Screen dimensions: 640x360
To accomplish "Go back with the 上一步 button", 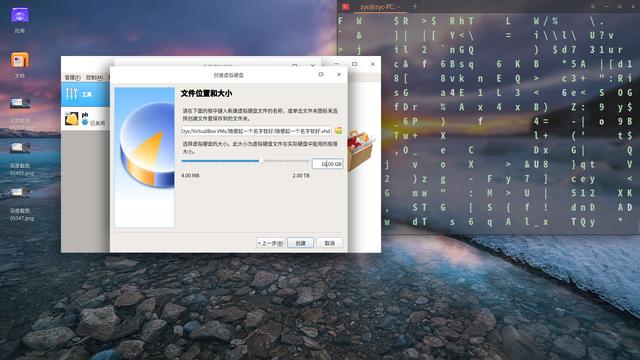I will [271, 243].
